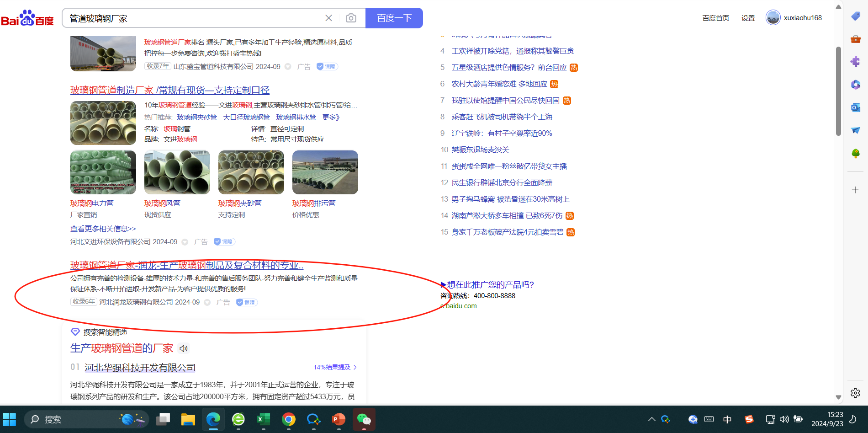Click the Outlook icon in sidebar
868x433 pixels.
coord(855,107)
